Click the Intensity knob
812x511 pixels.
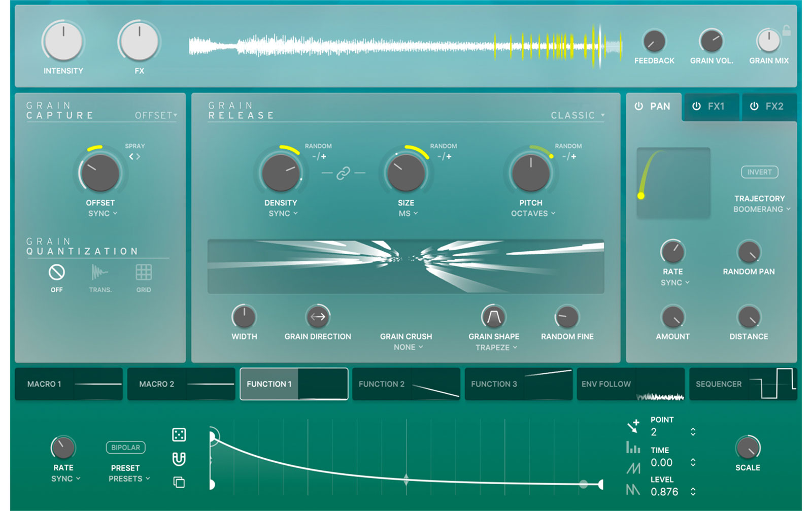tap(63, 42)
